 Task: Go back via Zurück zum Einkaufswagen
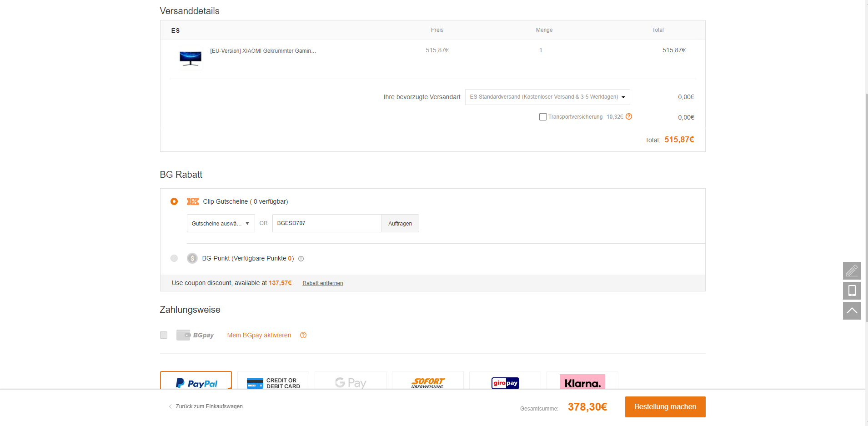209,406
